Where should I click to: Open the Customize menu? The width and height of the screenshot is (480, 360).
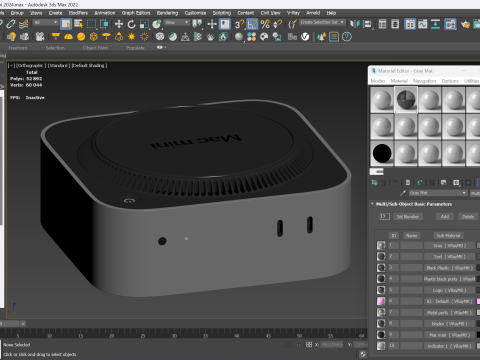pyautogui.click(x=195, y=13)
